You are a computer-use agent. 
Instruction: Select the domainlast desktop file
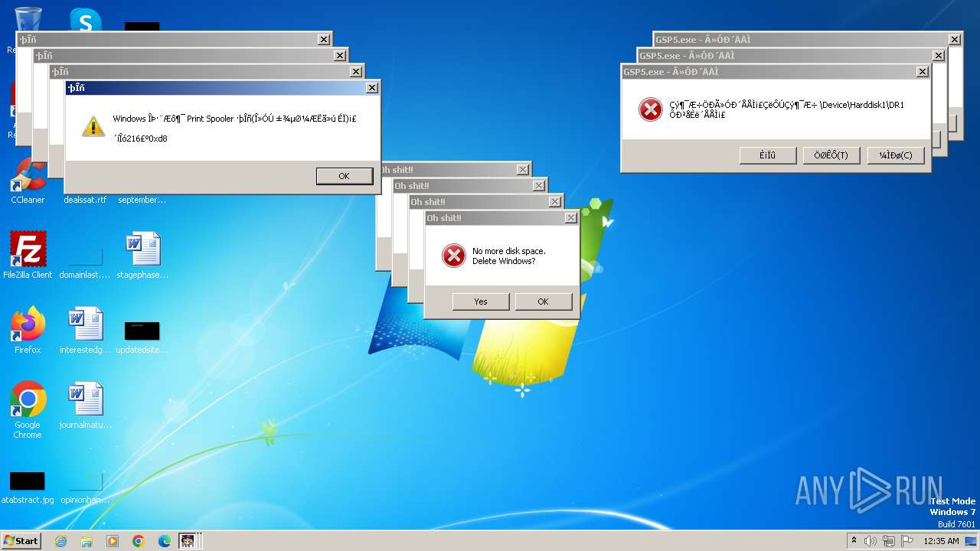click(85, 262)
